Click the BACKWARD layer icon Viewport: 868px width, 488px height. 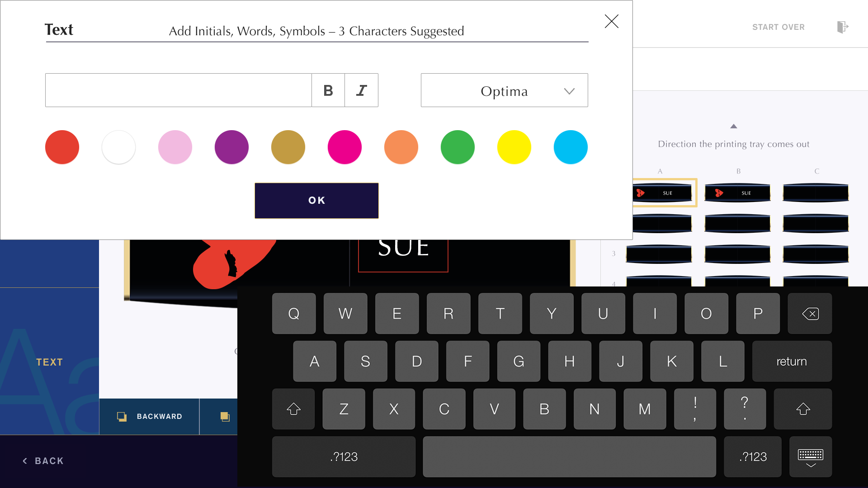[122, 417]
